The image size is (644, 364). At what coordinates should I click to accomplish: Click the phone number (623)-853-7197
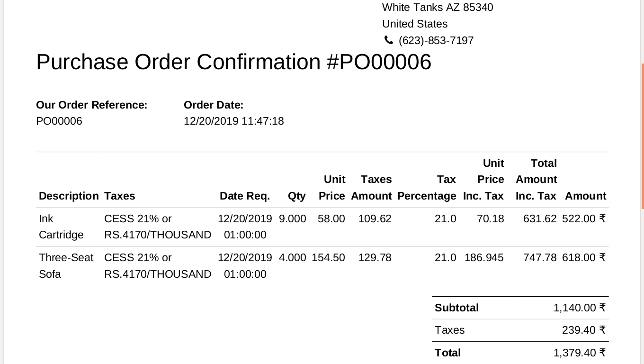point(436,40)
